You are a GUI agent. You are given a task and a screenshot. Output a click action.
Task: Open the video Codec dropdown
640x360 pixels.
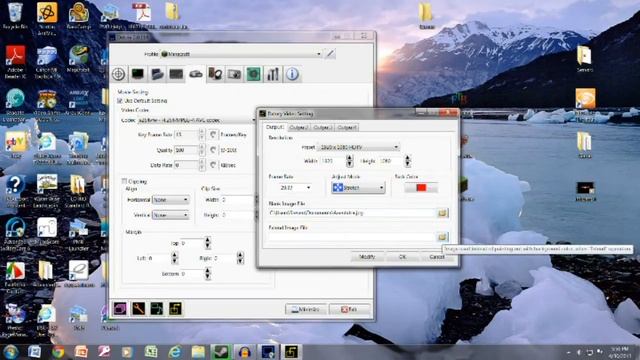tap(197, 120)
